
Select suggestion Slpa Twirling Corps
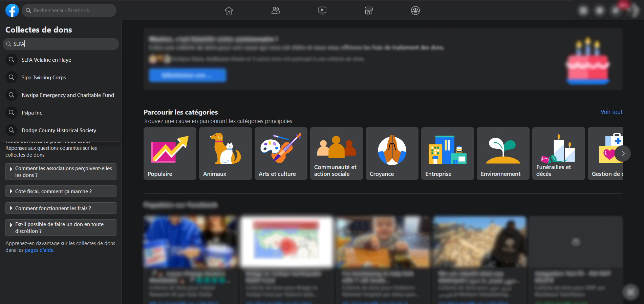pyautogui.click(x=61, y=78)
